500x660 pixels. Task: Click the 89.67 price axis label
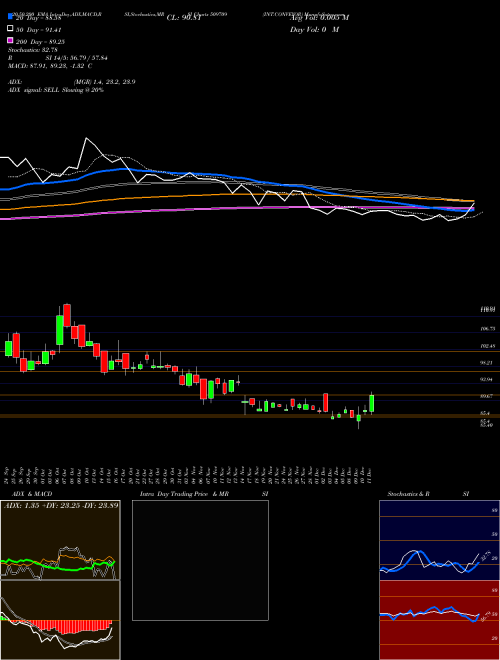point(487,396)
